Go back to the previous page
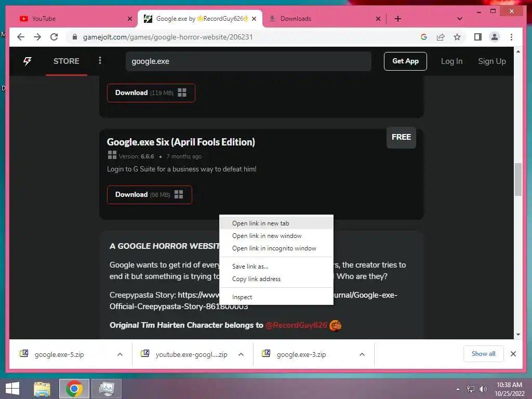Screen dimensions: 532x399 (x=21, y=37)
